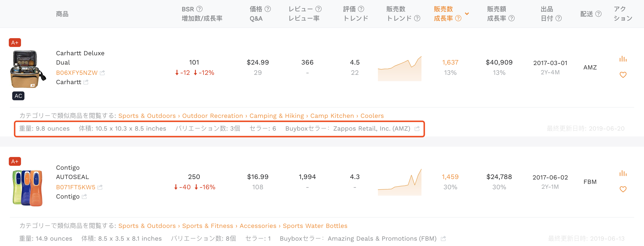Sort by the 販売数成長率 column header
Viewport: 644px width, 246px height.
443,14
